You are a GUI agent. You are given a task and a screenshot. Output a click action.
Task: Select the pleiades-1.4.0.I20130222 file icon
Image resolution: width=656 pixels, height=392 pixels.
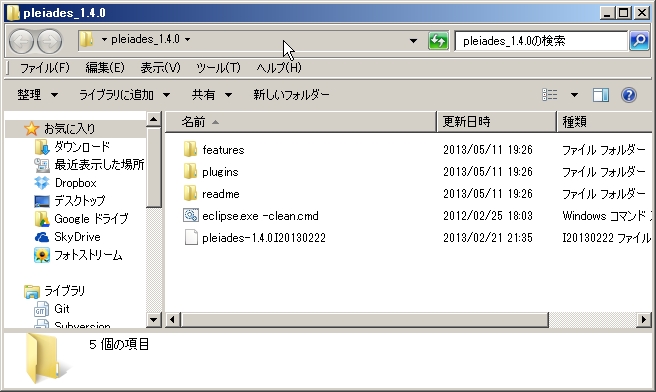point(191,238)
